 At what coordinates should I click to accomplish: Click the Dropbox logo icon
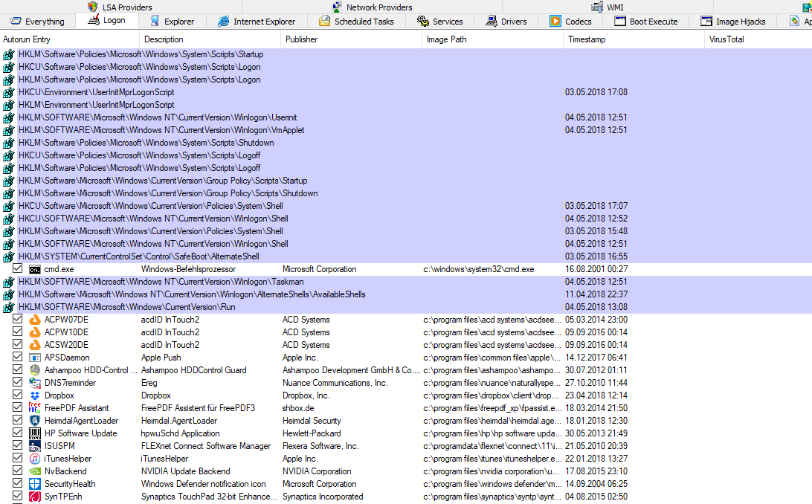[35, 395]
